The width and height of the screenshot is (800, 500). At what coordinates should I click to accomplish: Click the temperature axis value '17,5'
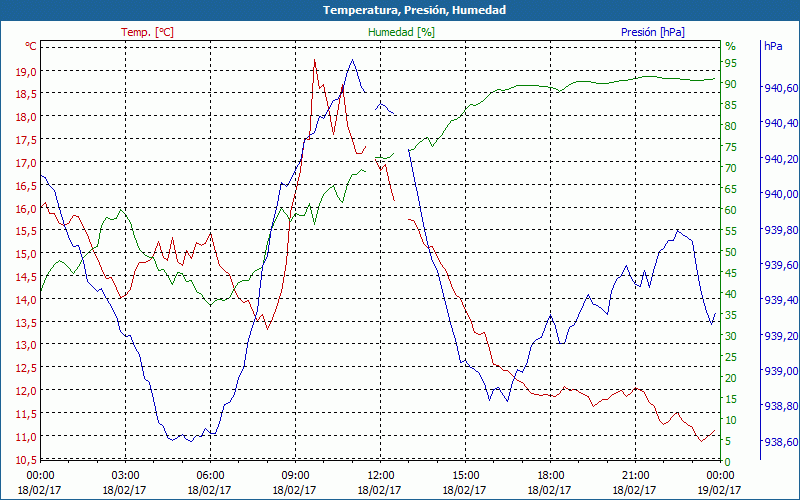pyautogui.click(x=27, y=140)
